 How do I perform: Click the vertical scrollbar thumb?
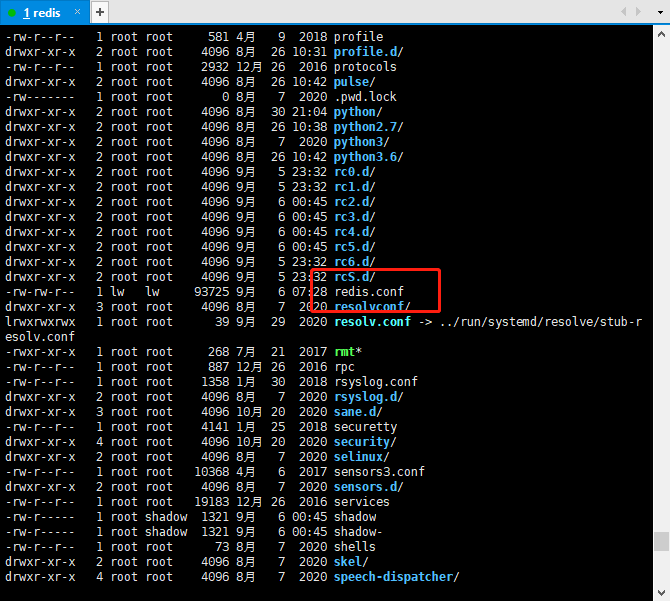click(x=661, y=541)
